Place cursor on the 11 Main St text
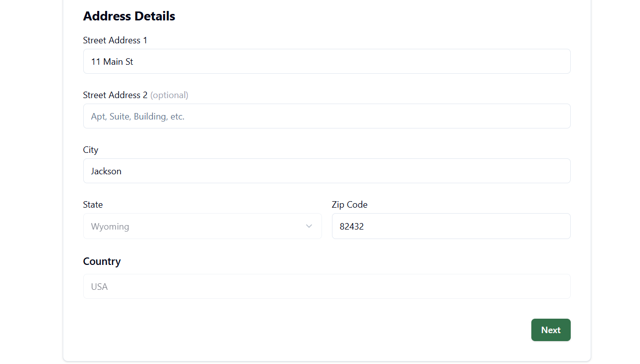Viewport: 640px width, 364px height. click(112, 62)
